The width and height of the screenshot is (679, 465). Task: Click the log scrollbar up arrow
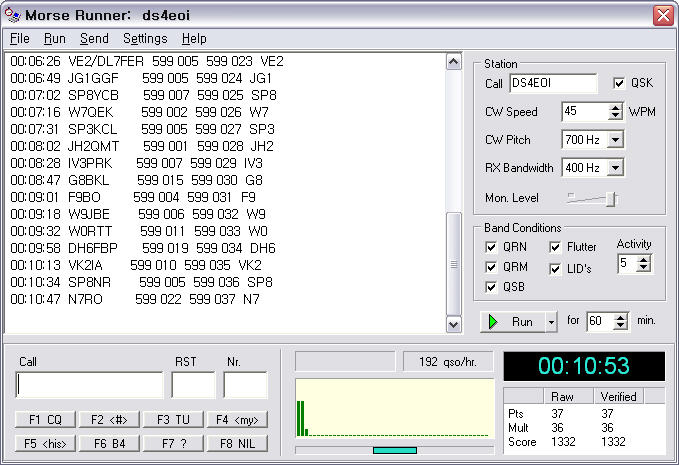click(x=453, y=62)
